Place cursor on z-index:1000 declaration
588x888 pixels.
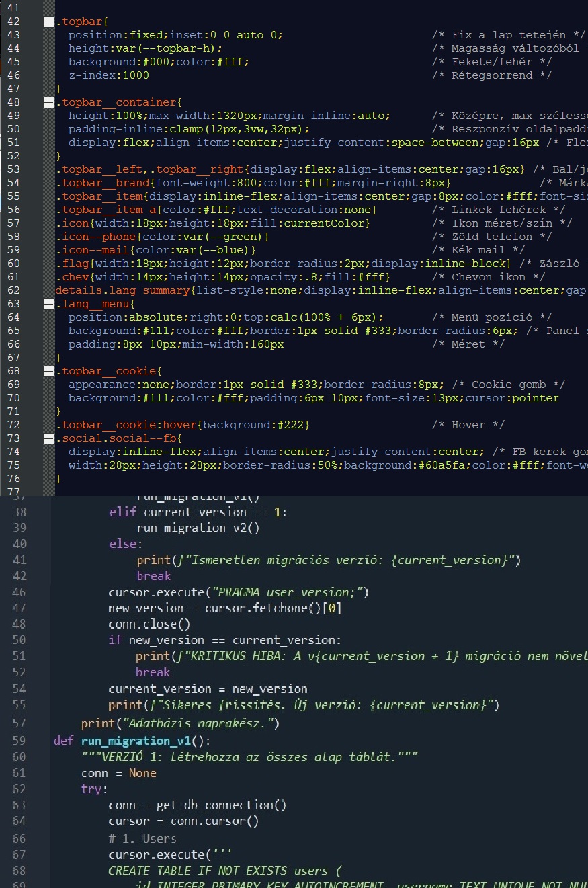click(108, 75)
